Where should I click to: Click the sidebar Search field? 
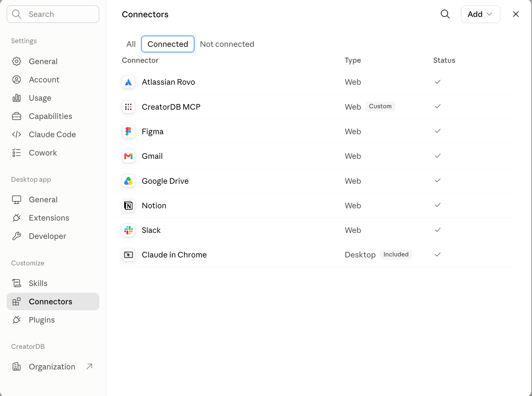click(53, 14)
